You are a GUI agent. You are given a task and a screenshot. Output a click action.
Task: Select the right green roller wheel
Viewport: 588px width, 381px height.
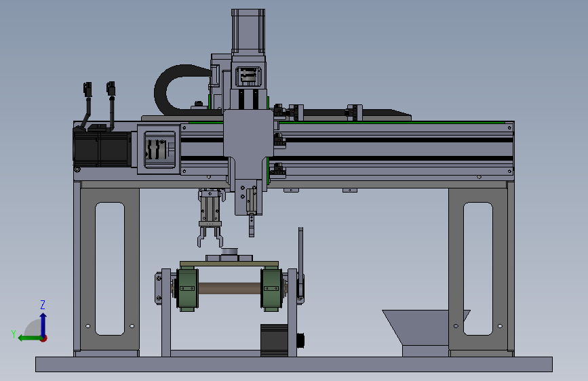[x=271, y=289]
